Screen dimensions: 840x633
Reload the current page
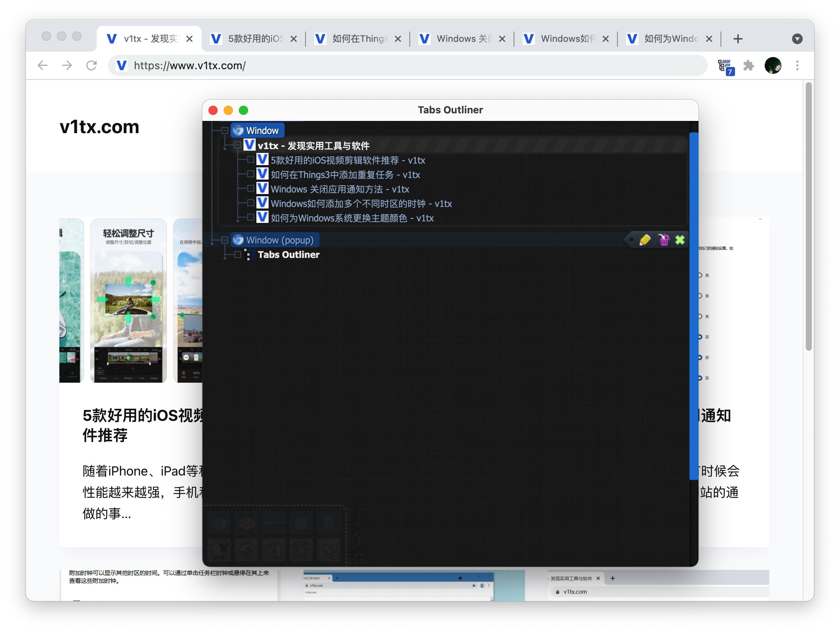[91, 66]
